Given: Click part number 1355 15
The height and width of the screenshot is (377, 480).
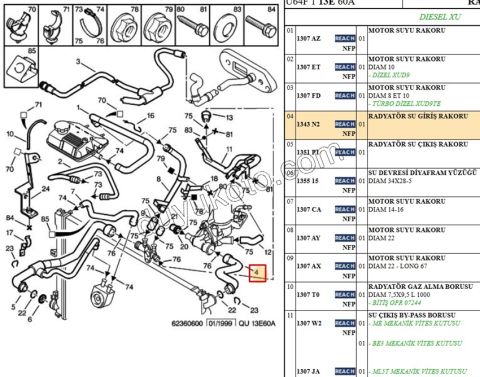Looking at the screenshot, I should point(307,181).
